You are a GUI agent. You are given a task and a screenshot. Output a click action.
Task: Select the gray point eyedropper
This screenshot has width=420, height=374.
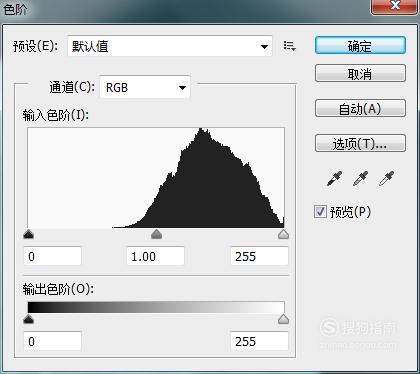tap(360, 178)
